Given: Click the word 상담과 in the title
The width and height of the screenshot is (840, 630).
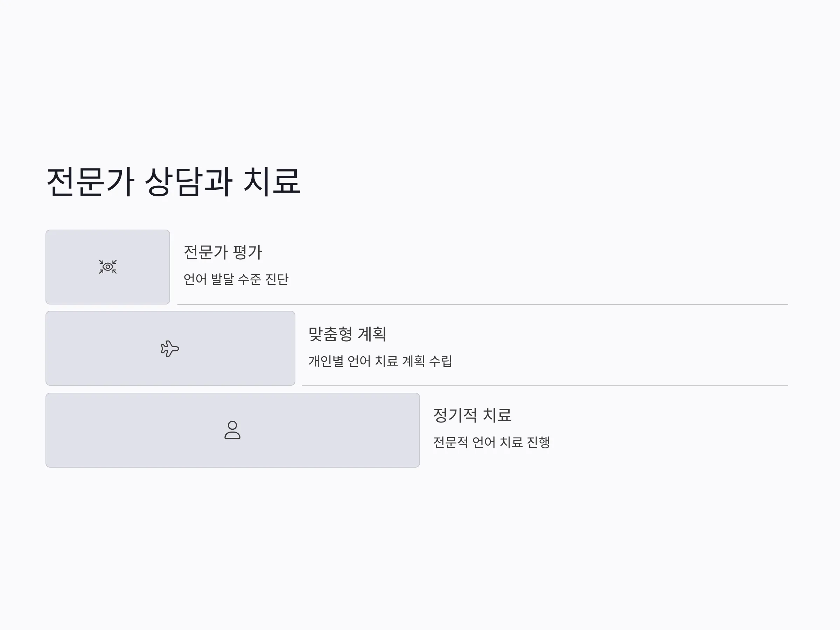Looking at the screenshot, I should coord(189,182).
